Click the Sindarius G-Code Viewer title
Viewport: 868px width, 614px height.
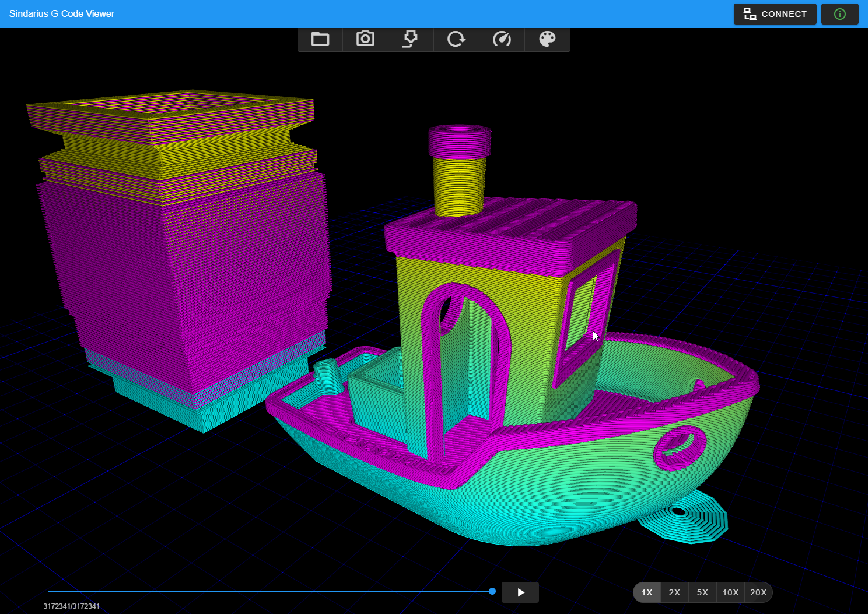pos(62,13)
